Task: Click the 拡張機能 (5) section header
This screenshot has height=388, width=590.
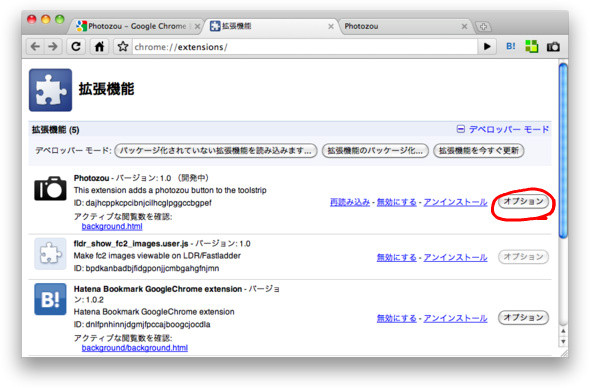Action: point(55,130)
